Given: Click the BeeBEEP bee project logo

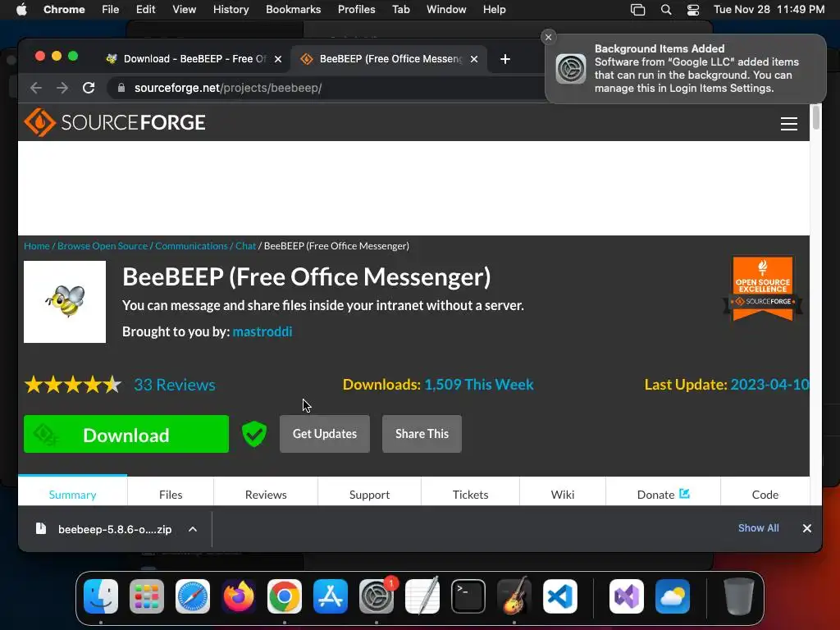Looking at the screenshot, I should (65, 302).
